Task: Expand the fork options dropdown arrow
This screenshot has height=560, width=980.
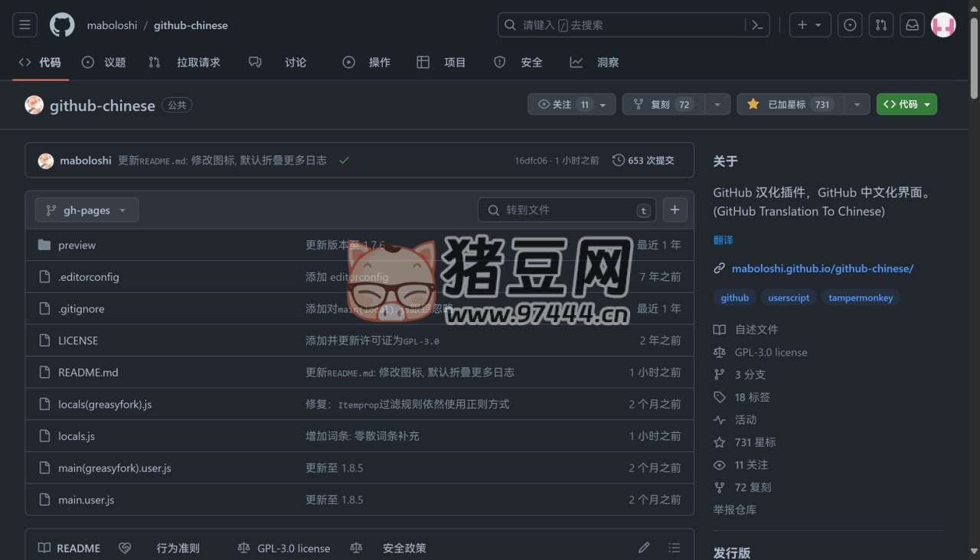Action: 717,104
